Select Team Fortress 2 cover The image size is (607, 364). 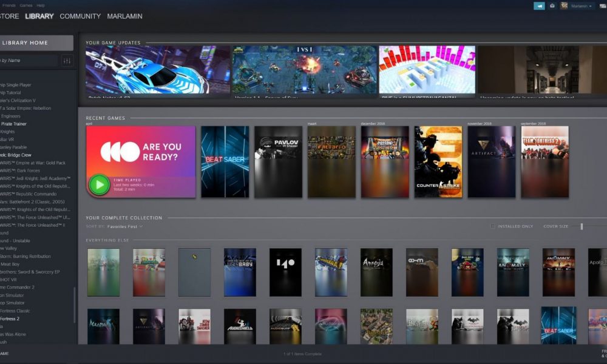(x=544, y=162)
